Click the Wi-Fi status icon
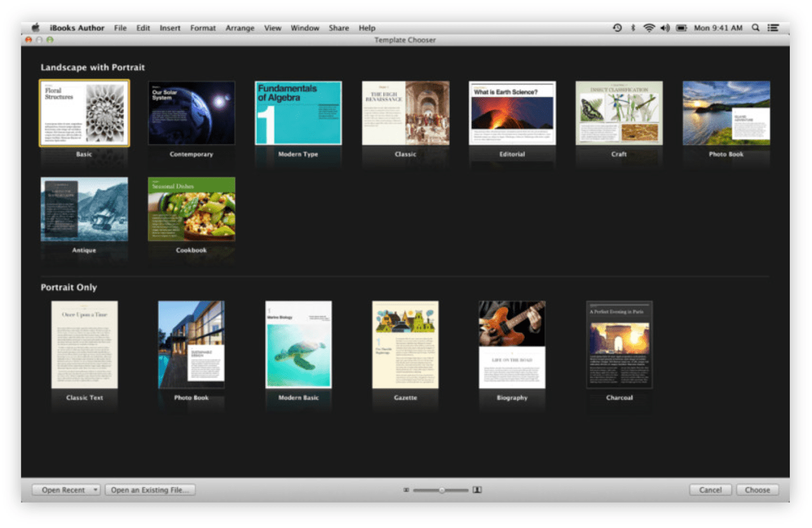812x528 pixels. point(648,27)
